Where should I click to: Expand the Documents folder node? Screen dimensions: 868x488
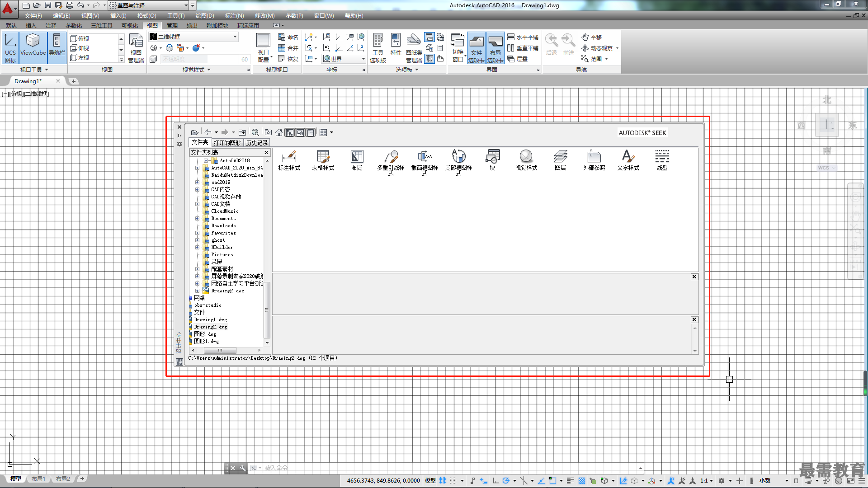tap(197, 218)
